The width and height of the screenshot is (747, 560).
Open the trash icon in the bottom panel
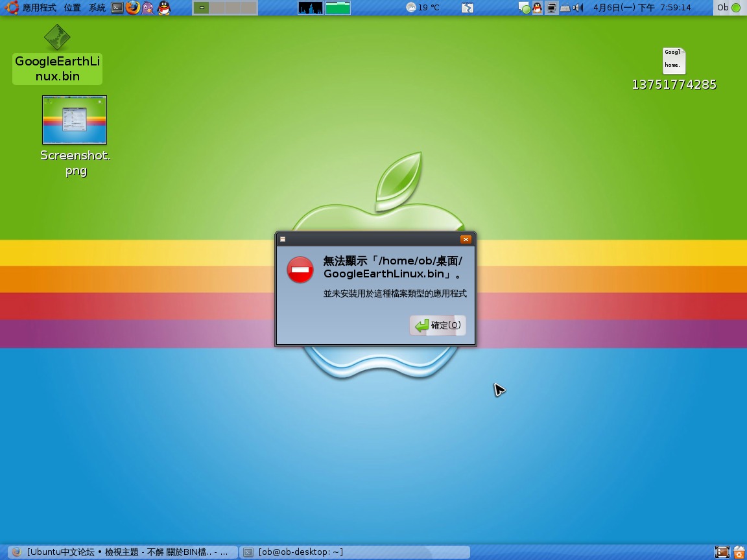739,552
